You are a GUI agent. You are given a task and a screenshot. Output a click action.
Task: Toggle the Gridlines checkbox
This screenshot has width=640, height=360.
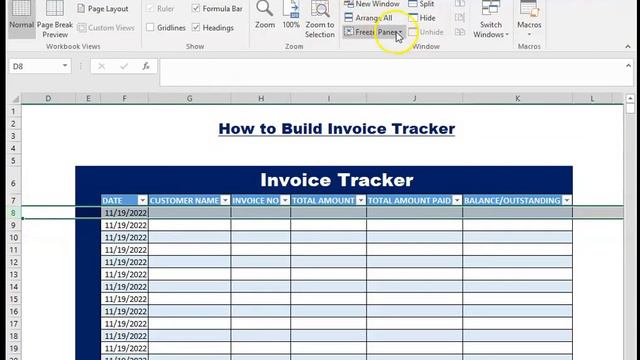click(150, 28)
